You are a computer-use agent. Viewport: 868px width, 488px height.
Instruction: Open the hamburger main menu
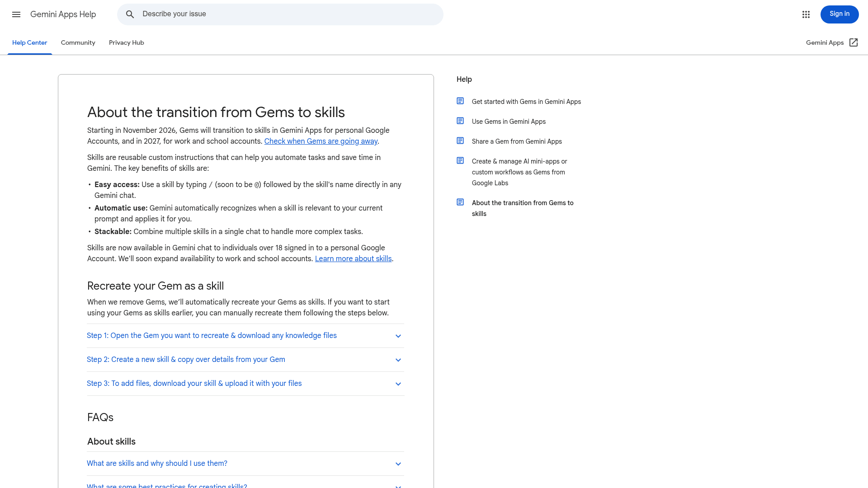click(x=16, y=14)
